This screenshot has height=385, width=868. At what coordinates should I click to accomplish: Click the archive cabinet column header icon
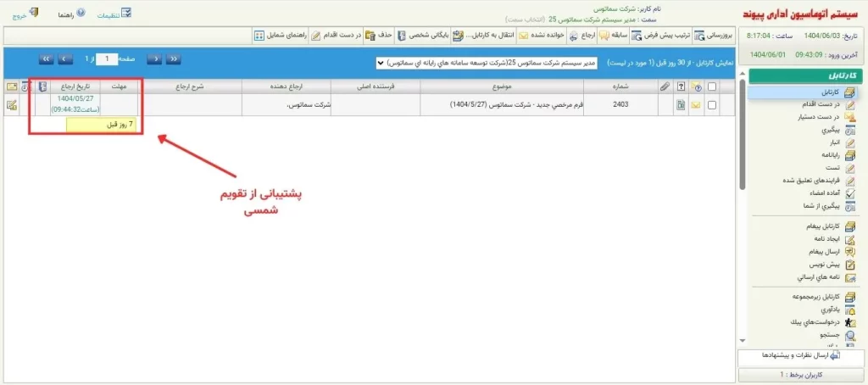(42, 86)
